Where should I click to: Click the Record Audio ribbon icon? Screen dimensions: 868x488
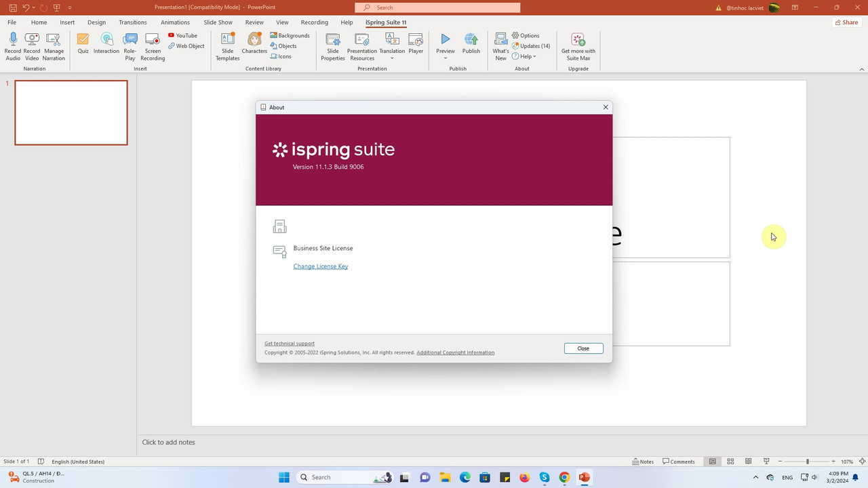tap(13, 46)
